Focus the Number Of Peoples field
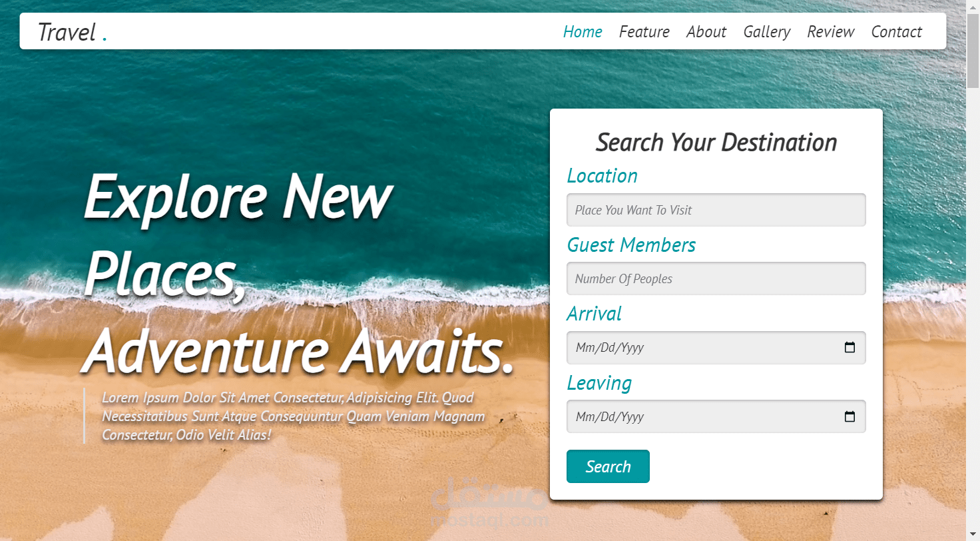The height and width of the screenshot is (541, 980). coord(716,278)
